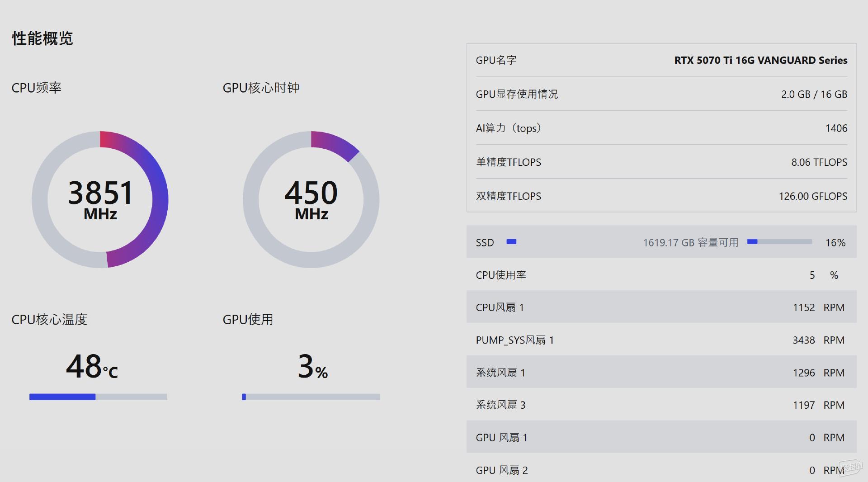
Task: Click the blue SSD indicator icon
Action: 511,241
